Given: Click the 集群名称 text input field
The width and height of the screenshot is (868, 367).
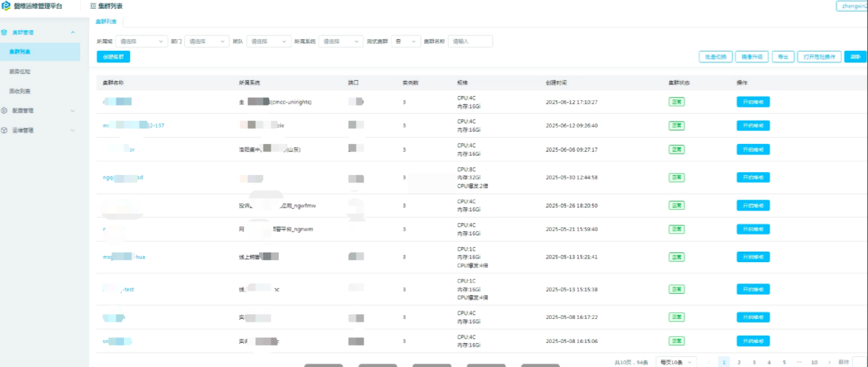Looking at the screenshot, I should [470, 41].
